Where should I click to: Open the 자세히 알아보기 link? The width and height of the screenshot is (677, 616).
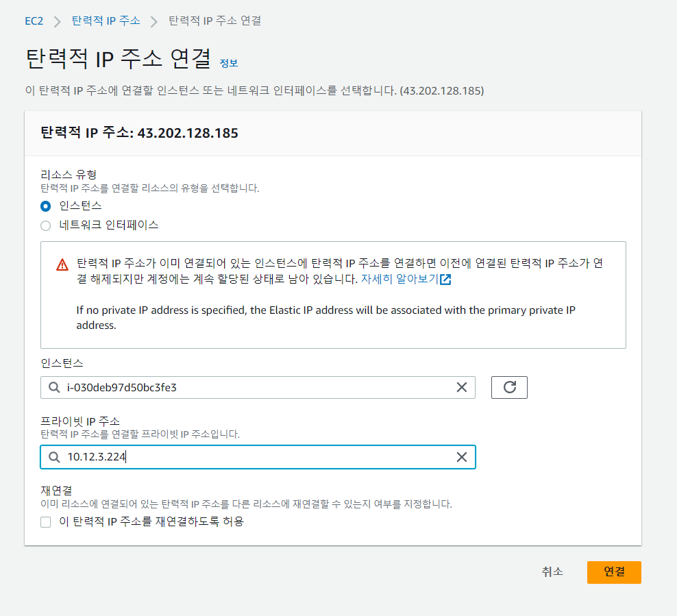pos(399,279)
